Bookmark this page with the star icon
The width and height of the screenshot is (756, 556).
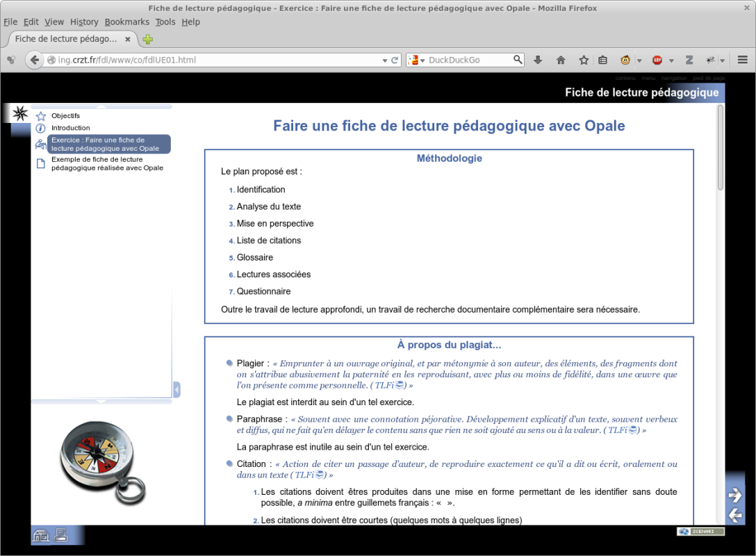pyautogui.click(x=584, y=60)
